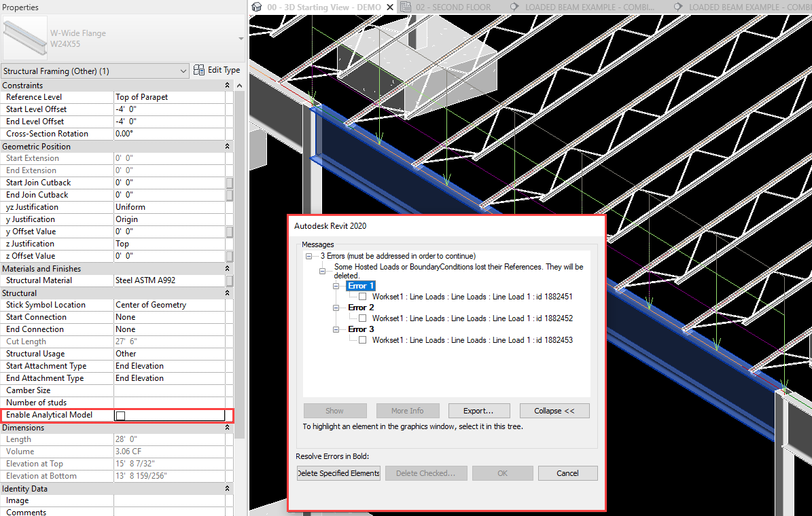This screenshot has height=516, width=812.
Task: Click the floor plan icon on SECOND FLOOR tab
Action: tap(406, 7)
